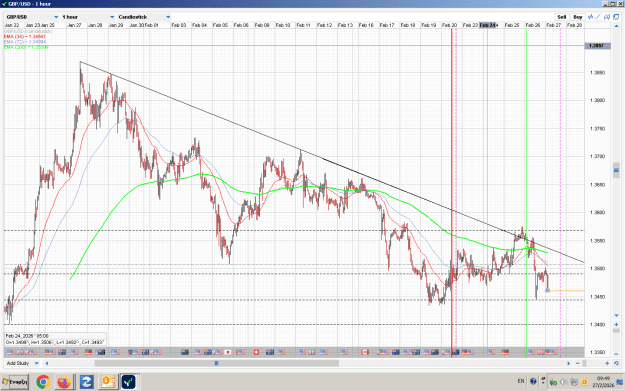Click the volume speaker tray icon
Screen dimensions: 625x391
click(x=564, y=382)
